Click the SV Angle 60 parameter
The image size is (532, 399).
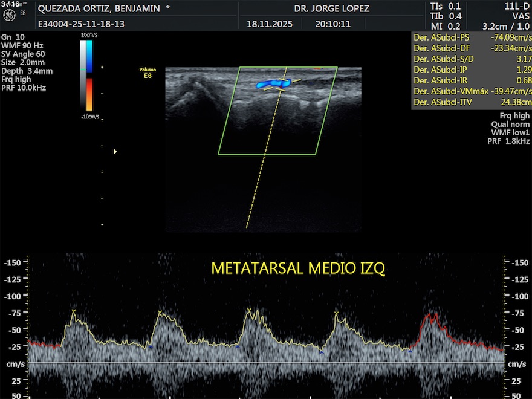[22, 54]
